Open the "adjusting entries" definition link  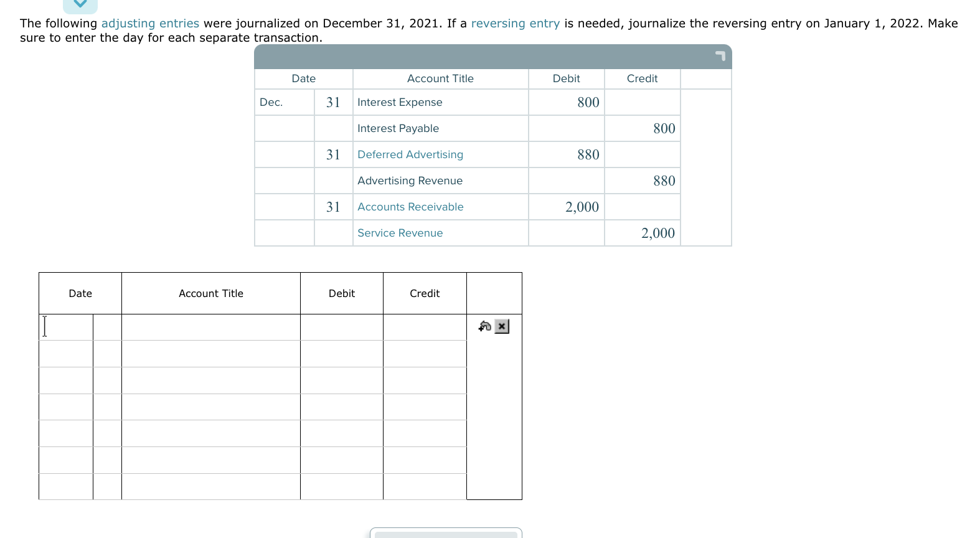coord(150,24)
